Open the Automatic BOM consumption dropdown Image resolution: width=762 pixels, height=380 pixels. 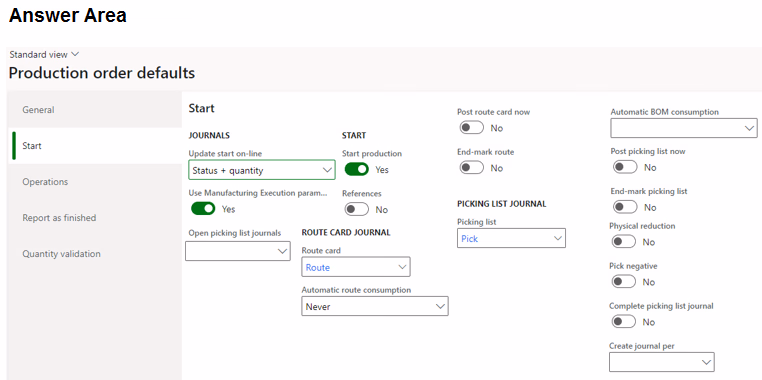pyautogui.click(x=684, y=128)
